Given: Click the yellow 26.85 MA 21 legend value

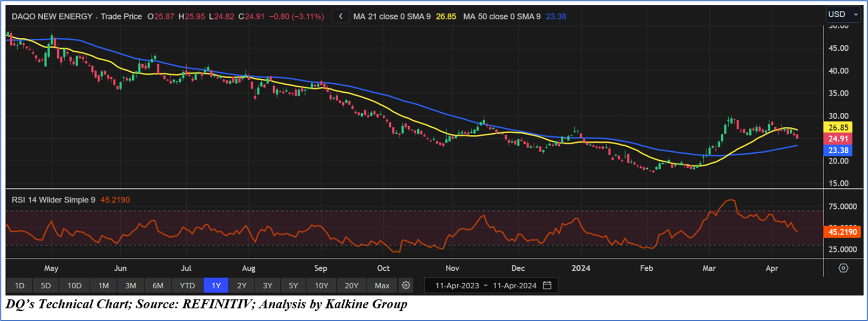Looking at the screenshot, I should pos(446,16).
